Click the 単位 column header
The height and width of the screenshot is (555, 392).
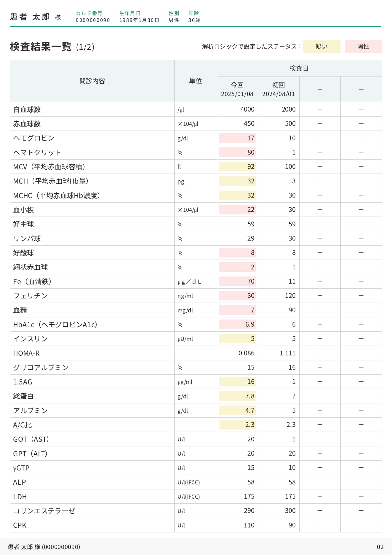pos(196,81)
